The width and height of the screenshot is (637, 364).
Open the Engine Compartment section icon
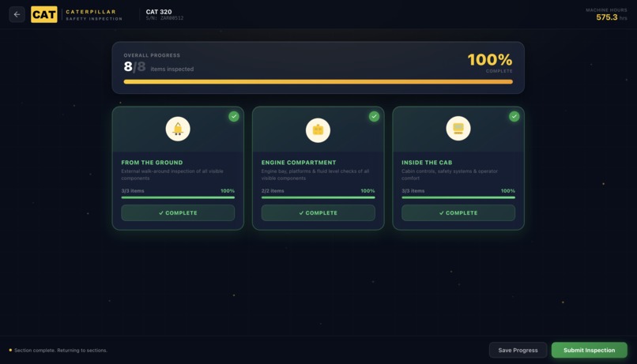click(x=318, y=130)
